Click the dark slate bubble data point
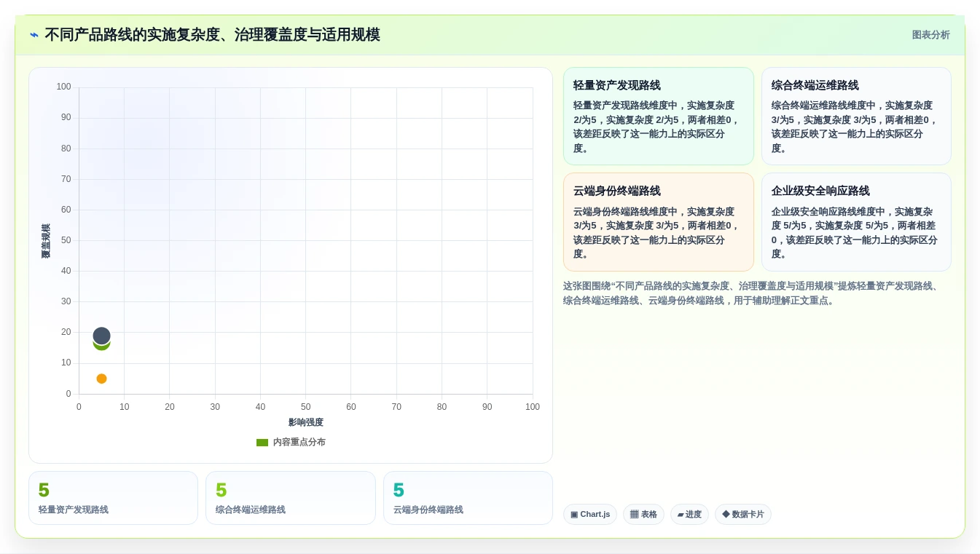The width and height of the screenshot is (980, 554). tap(102, 336)
